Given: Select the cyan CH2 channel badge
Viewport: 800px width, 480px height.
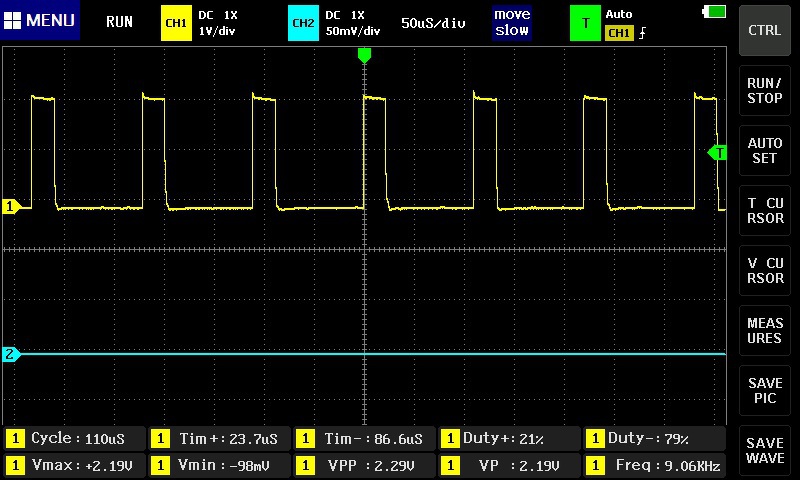Looking at the screenshot, I should [x=303, y=22].
